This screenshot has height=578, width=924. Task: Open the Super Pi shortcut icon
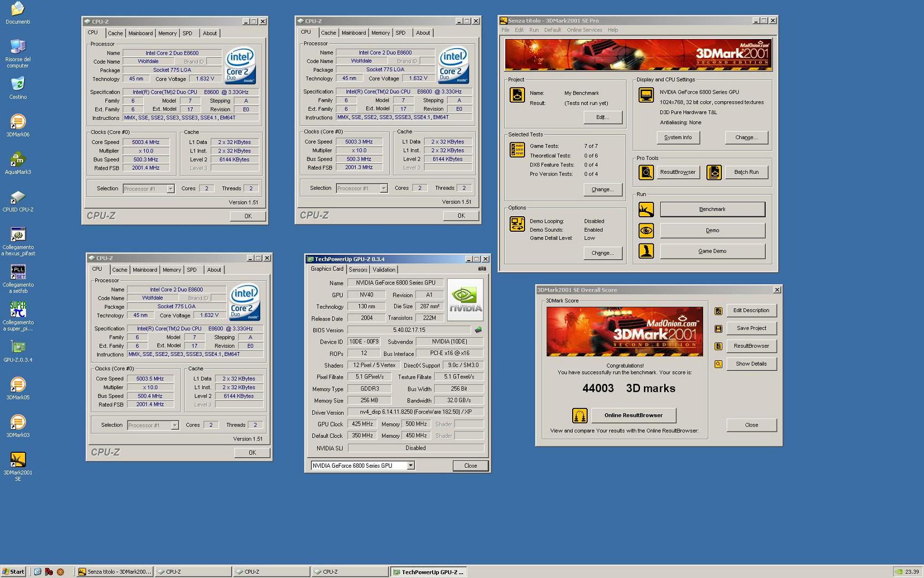(x=18, y=309)
